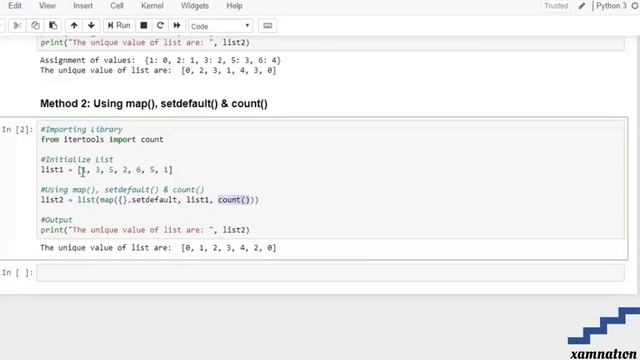Click the empty In [ ] prompt
Image resolution: width=640 pixels, height=360 pixels.
[17, 273]
